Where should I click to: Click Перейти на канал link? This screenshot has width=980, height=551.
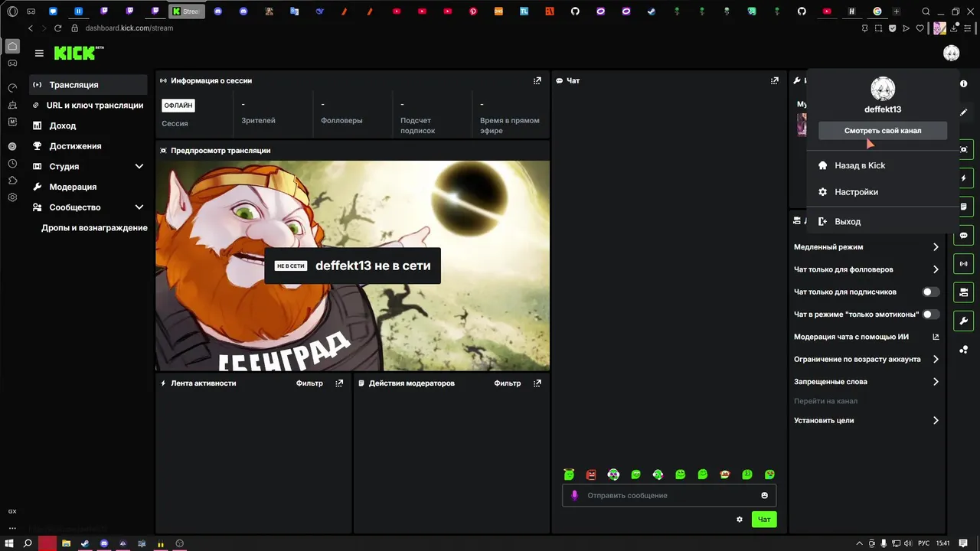[x=825, y=401]
